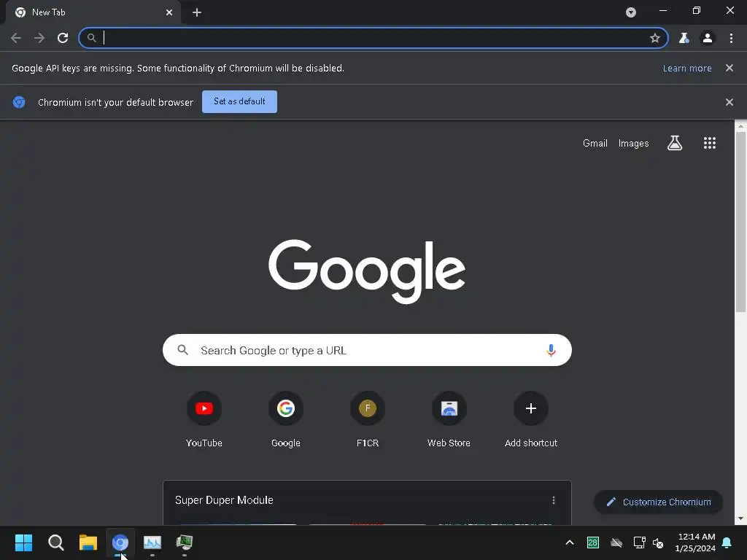Bookmark this tab with the star icon
The image size is (747, 560).
click(654, 38)
